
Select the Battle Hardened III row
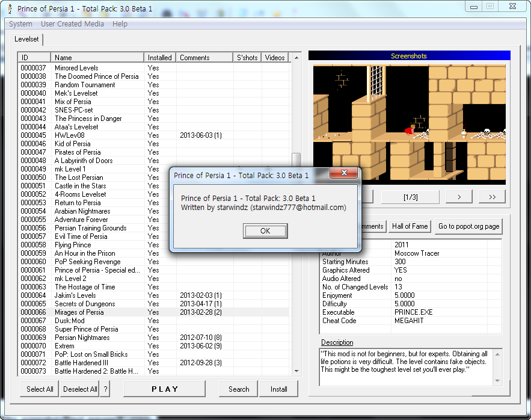pyautogui.click(x=154, y=363)
